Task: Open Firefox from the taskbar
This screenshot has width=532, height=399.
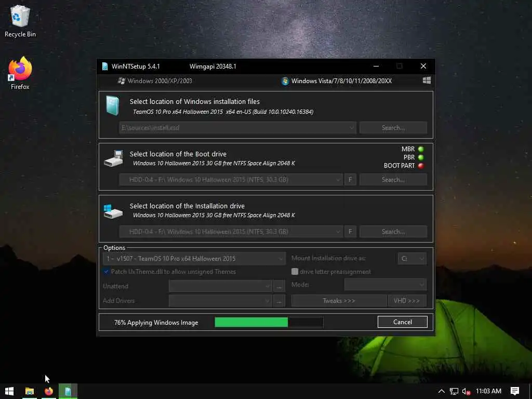Action: (x=49, y=391)
